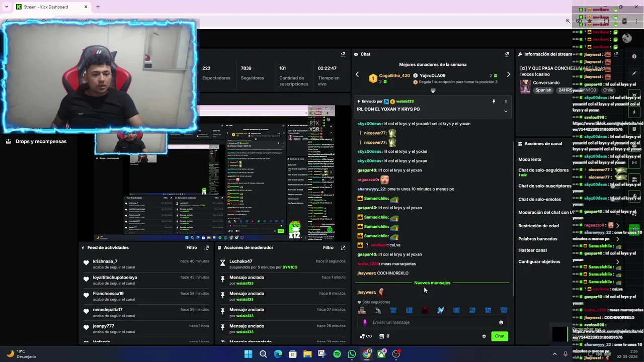Screen dimensions: 644x362
Task: Expand the pinned message by walala133
Action: coord(506,111)
